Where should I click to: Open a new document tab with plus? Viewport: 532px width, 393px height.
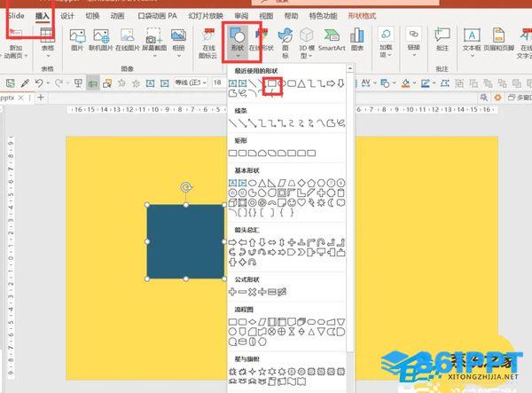coord(41,98)
